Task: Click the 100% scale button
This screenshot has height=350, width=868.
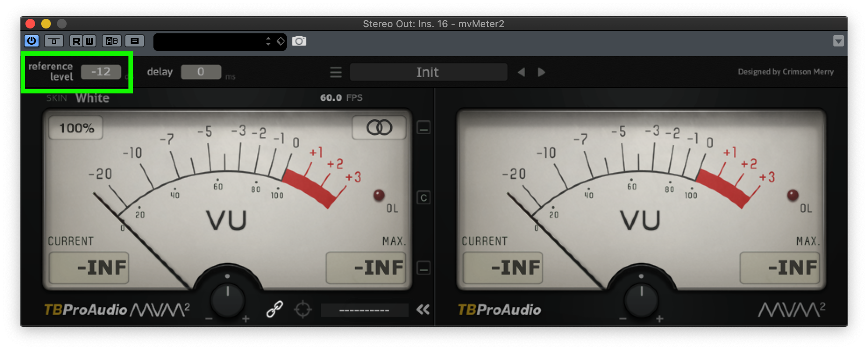Action: [76, 128]
